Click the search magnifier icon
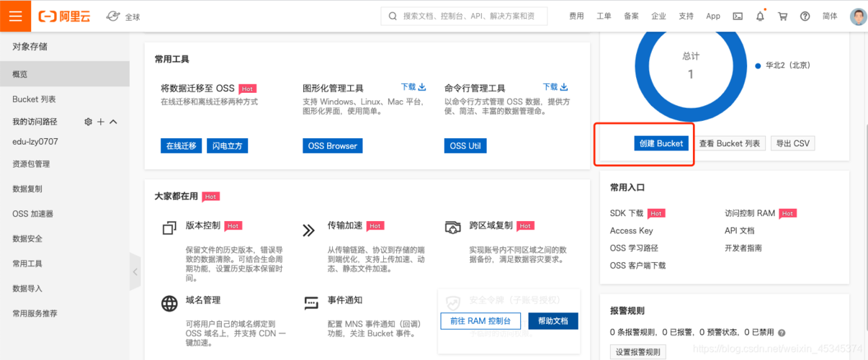Screen dimensions: 868x360 tap(393, 16)
